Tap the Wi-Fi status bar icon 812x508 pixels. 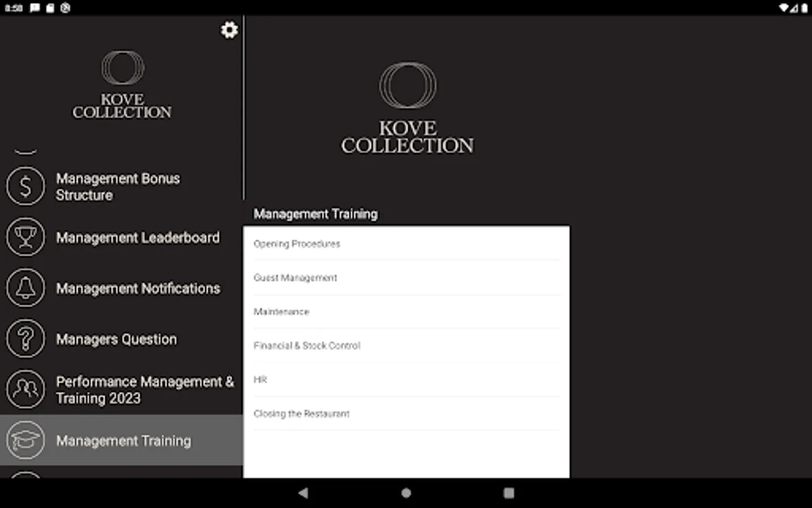tap(784, 8)
